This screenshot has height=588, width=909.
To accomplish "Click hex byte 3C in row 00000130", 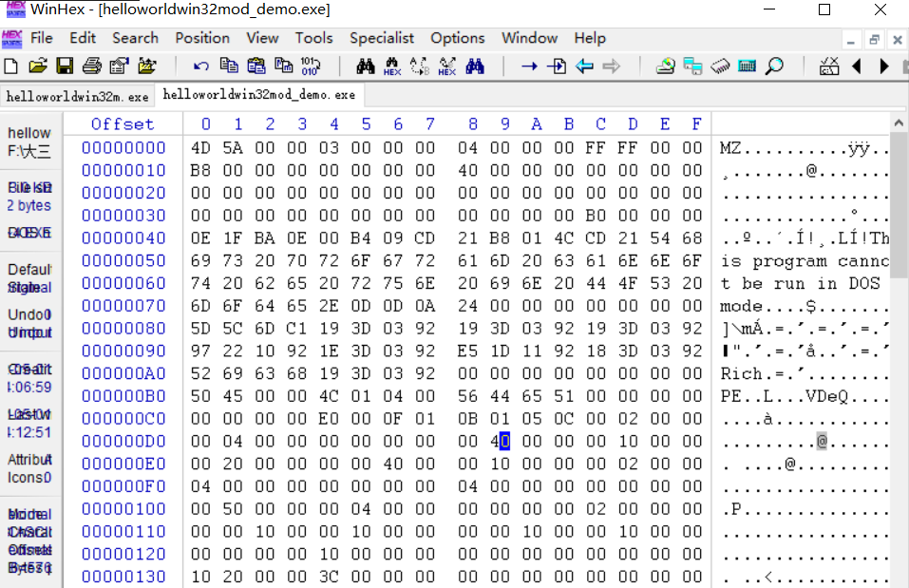I will [329, 577].
